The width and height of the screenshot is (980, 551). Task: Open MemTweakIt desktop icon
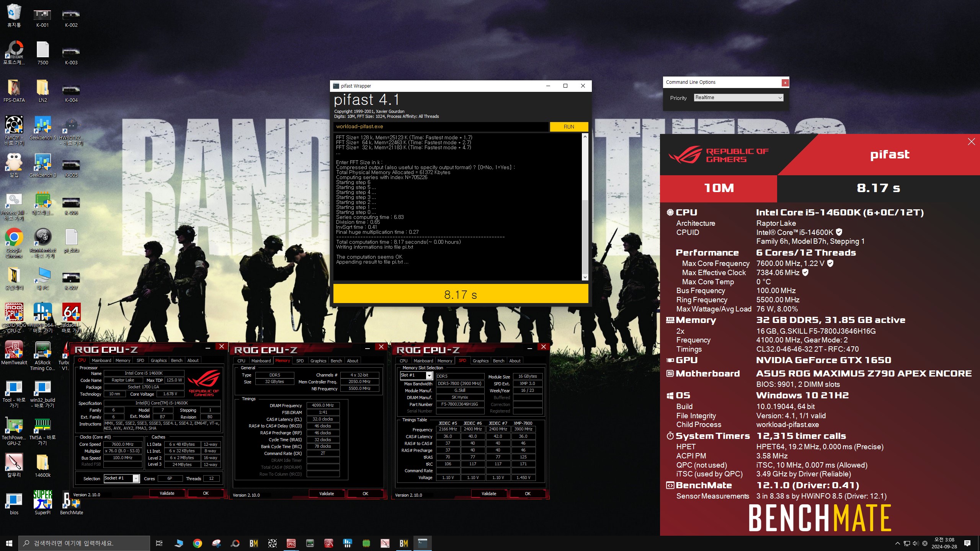(14, 353)
